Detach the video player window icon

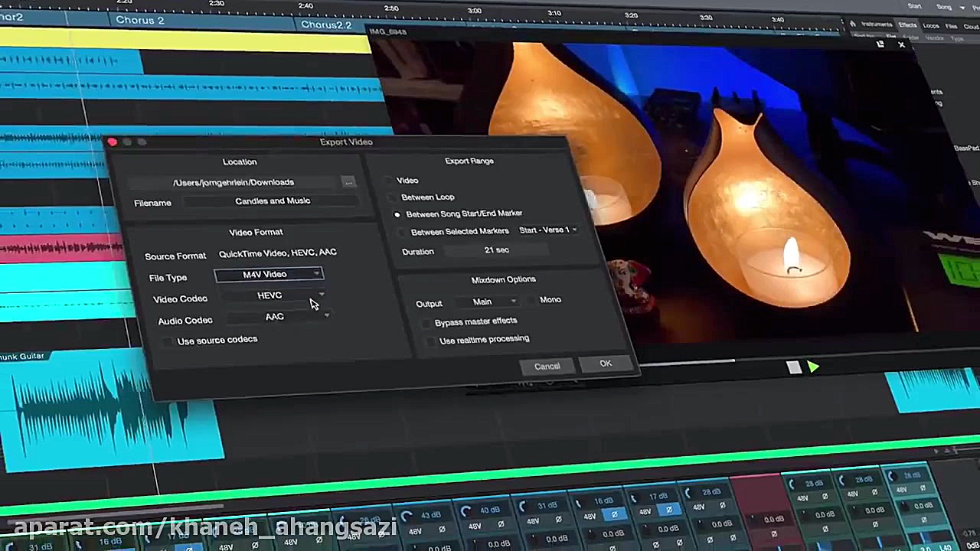[880, 45]
